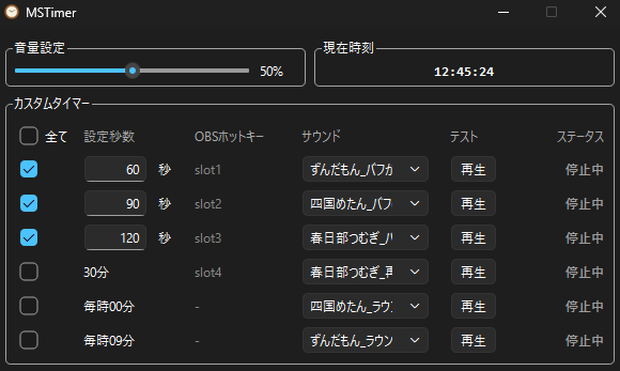Viewport: 620px width, 371px height.
Task: Click the 50% volume value label
Action: click(271, 71)
